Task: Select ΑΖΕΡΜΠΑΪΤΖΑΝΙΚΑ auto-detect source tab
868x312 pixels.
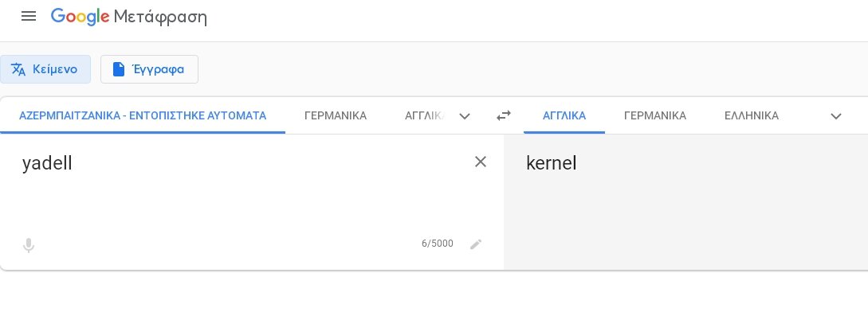Action: [x=143, y=115]
